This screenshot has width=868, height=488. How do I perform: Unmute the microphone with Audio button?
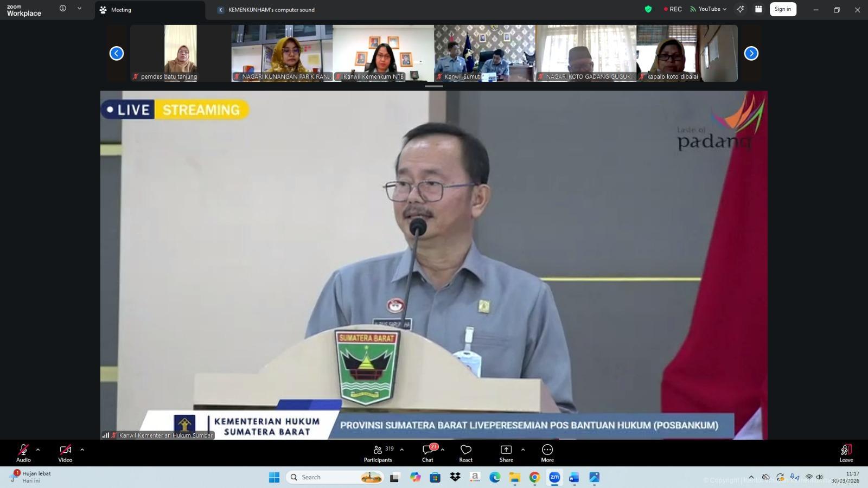tap(23, 453)
